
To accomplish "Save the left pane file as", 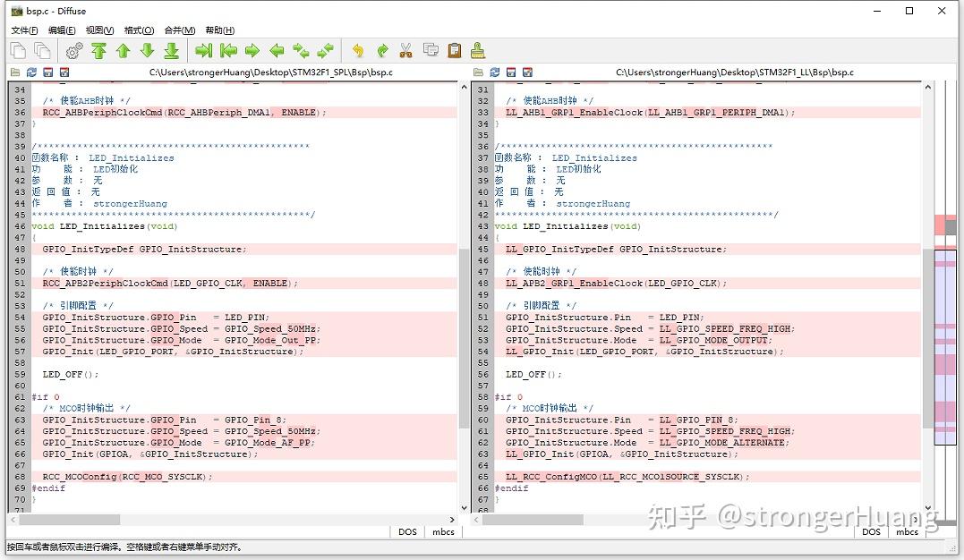I will tap(64, 72).
